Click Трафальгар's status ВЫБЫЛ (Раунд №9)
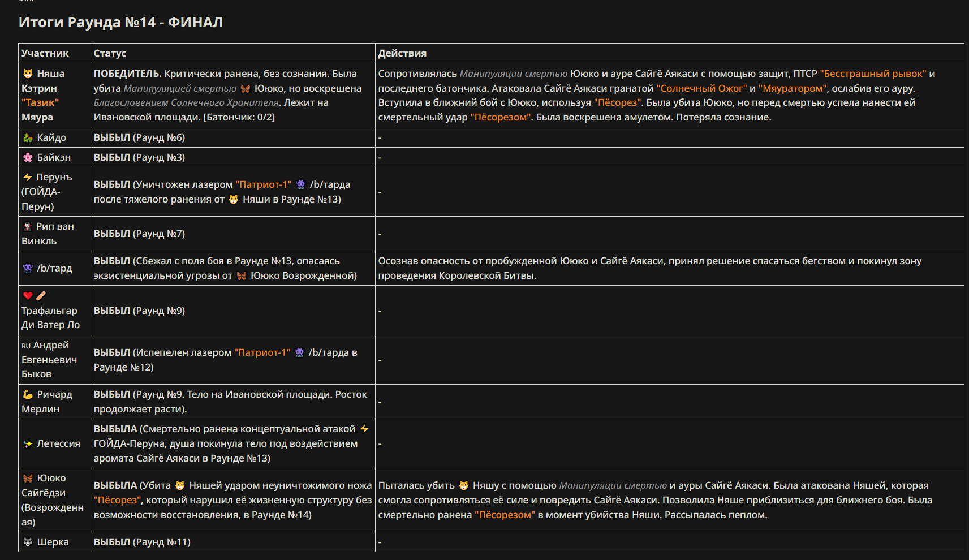The height and width of the screenshot is (560, 969). pyautogui.click(x=139, y=311)
